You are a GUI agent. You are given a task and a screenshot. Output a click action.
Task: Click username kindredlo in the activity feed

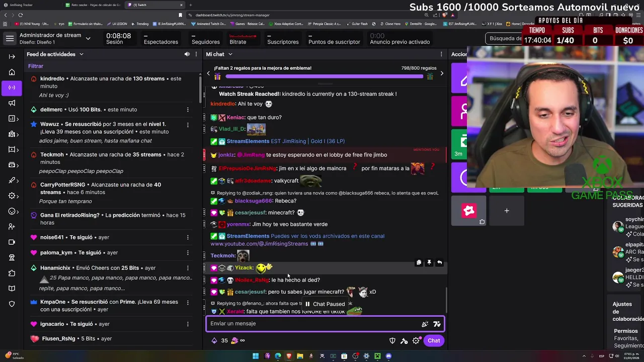coord(52,79)
